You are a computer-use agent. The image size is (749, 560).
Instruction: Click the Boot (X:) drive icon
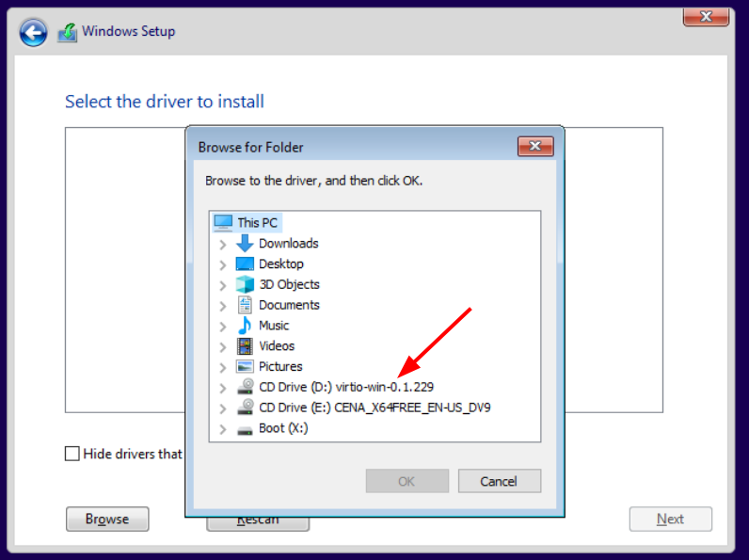245,429
